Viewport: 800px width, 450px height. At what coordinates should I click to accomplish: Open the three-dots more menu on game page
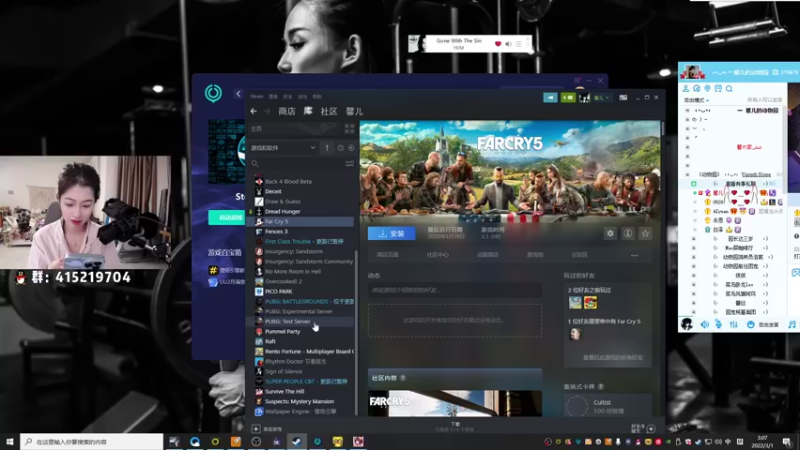click(635, 255)
